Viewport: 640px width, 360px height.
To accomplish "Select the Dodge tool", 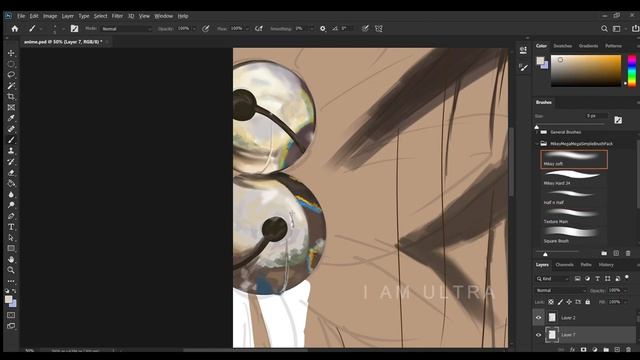I will [11, 205].
